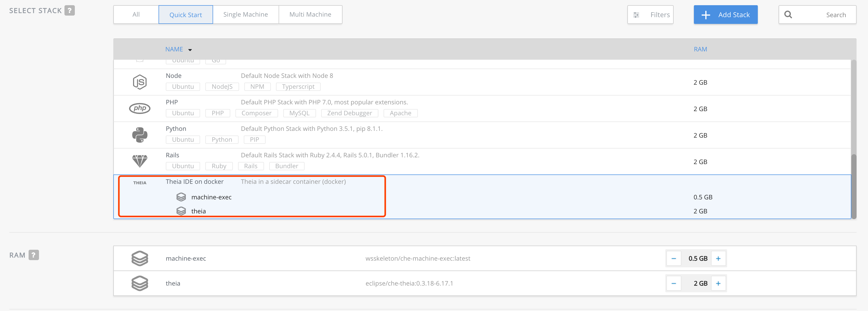Activate the All stacks filter

click(x=136, y=14)
